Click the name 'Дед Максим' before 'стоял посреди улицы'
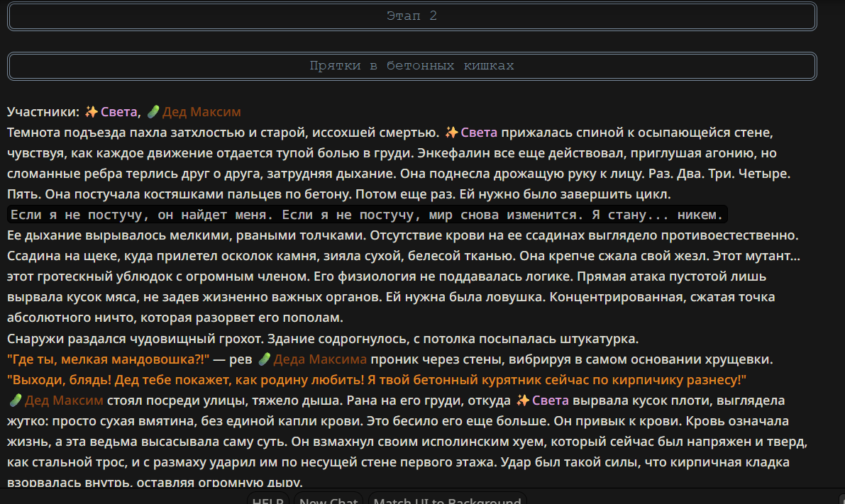 pyautogui.click(x=64, y=400)
